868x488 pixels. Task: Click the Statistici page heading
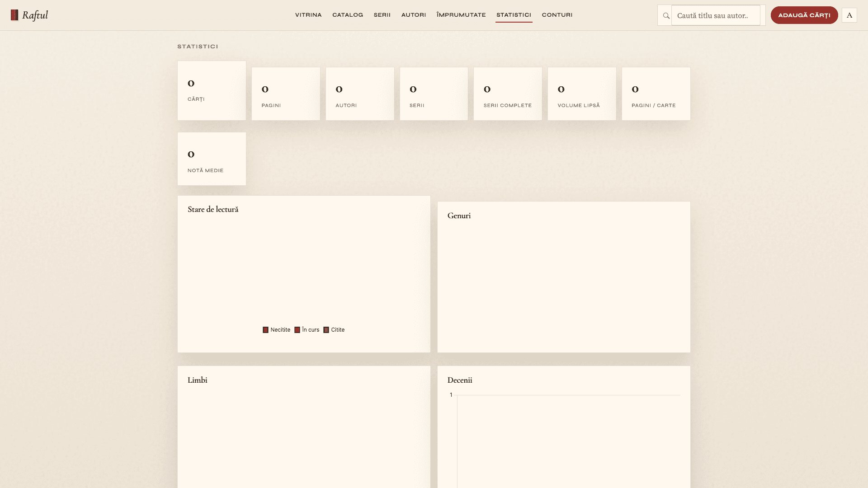coord(198,47)
